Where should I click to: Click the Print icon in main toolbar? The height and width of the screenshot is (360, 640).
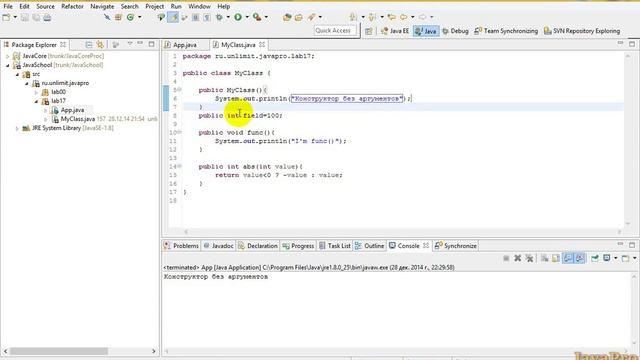click(47, 17)
